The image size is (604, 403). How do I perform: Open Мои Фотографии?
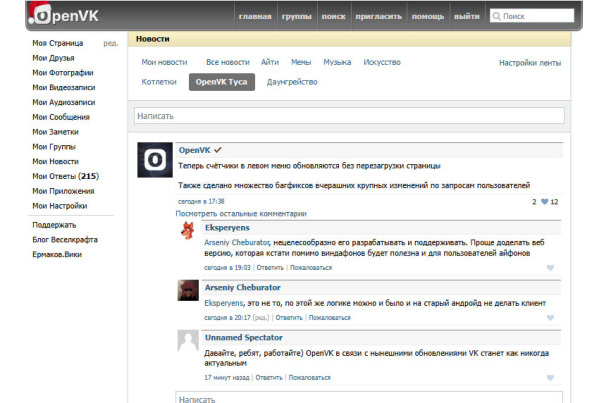63,73
